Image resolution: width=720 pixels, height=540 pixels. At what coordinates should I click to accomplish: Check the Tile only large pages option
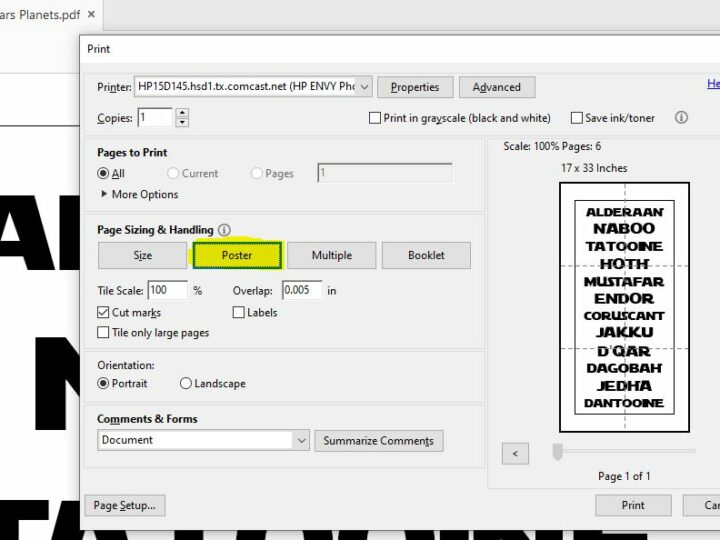(x=103, y=333)
